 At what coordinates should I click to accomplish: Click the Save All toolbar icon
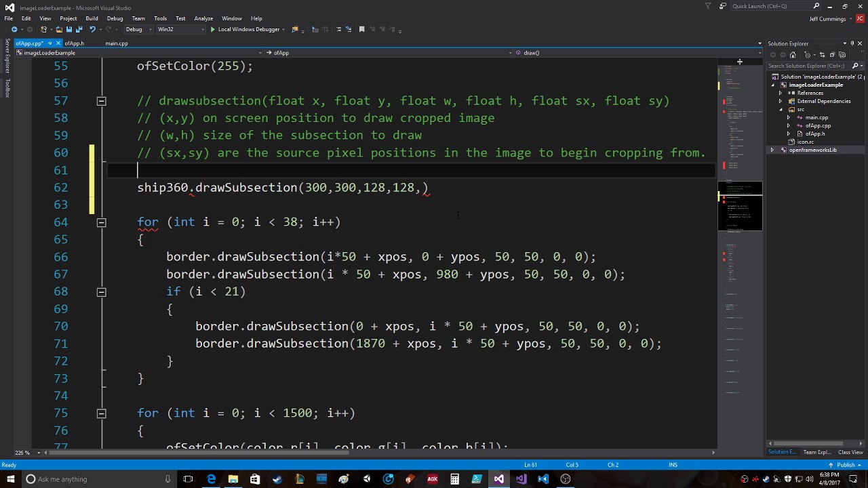tap(79, 29)
